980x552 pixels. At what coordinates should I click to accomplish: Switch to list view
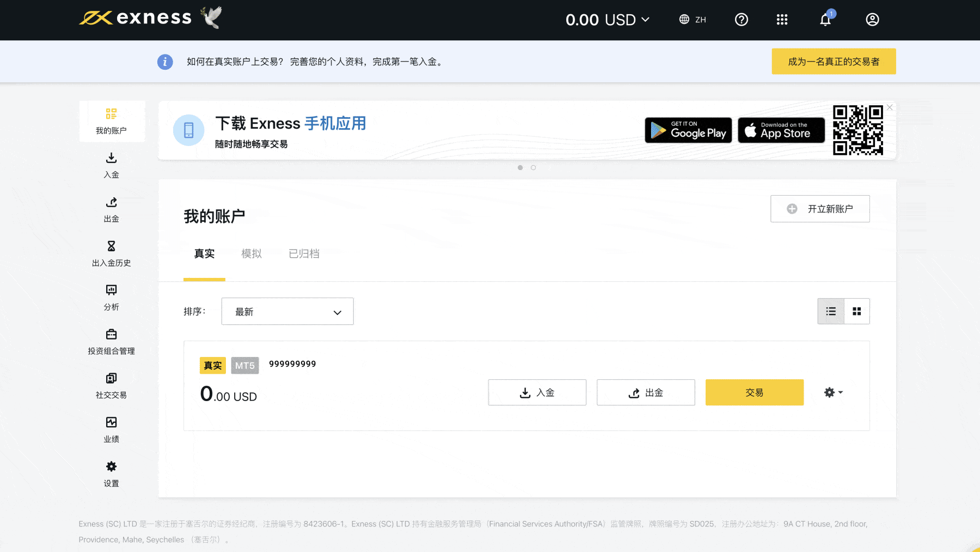831,312
